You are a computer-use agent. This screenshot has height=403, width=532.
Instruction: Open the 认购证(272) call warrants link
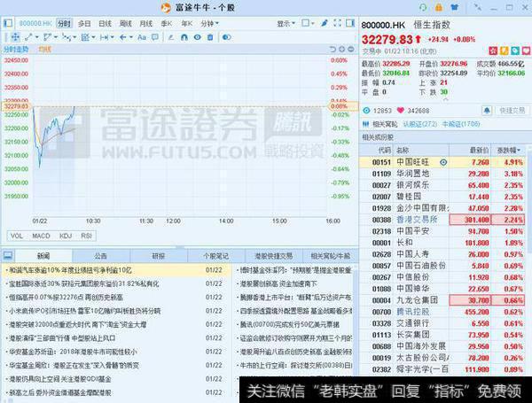click(427, 124)
